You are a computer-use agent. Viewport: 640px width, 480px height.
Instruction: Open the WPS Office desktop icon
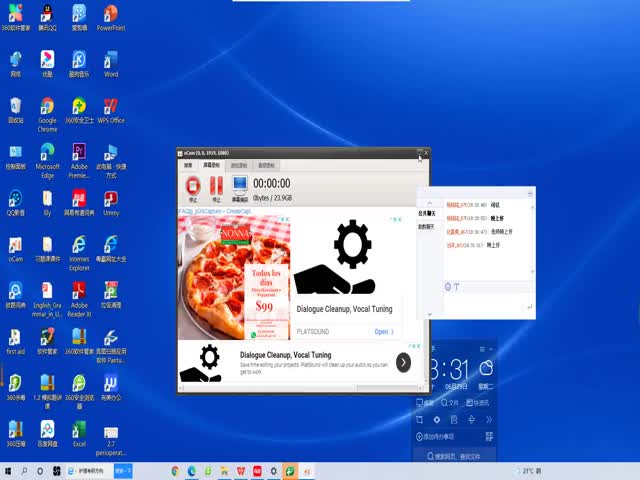click(110, 108)
